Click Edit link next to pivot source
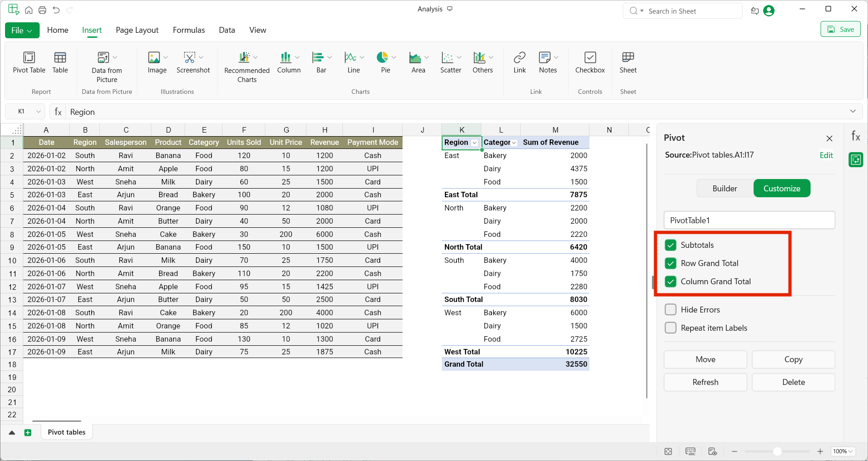This screenshot has height=461, width=868. click(x=826, y=155)
